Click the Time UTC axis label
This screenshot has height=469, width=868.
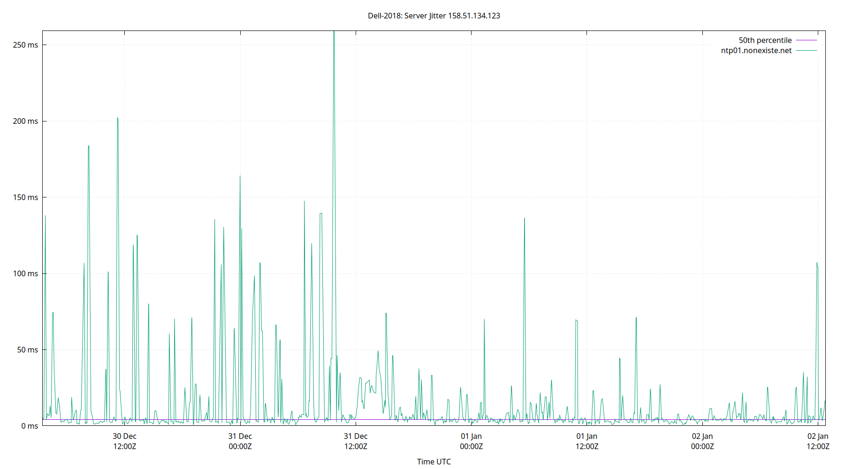434,461
